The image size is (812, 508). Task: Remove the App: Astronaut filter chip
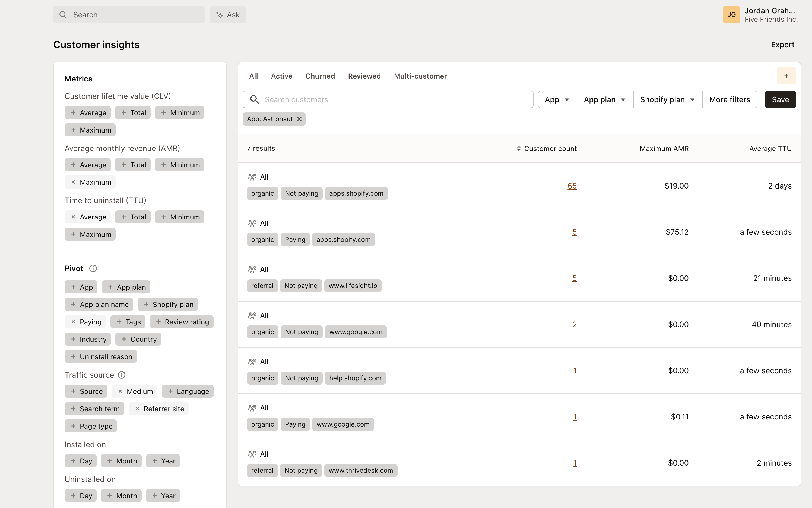tap(299, 119)
